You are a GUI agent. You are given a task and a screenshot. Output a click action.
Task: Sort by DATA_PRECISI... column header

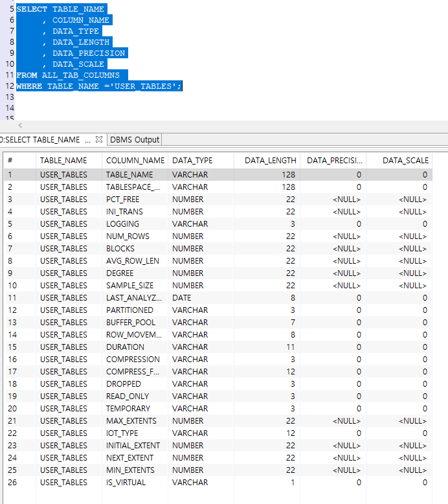tap(335, 161)
